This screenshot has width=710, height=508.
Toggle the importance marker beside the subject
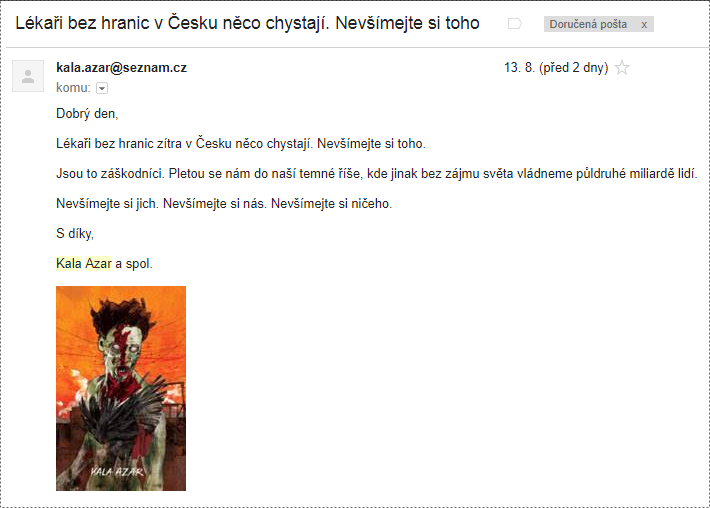pyautogui.click(x=514, y=24)
